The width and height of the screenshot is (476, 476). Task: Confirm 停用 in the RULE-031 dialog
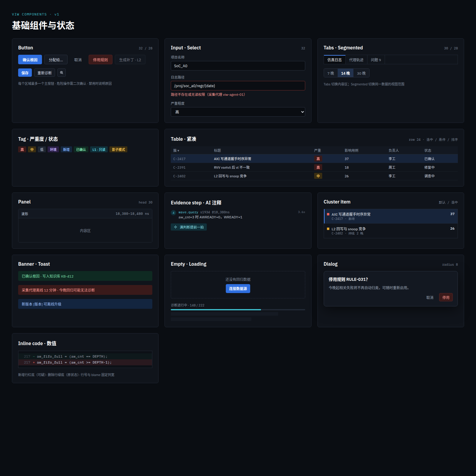coord(446,297)
